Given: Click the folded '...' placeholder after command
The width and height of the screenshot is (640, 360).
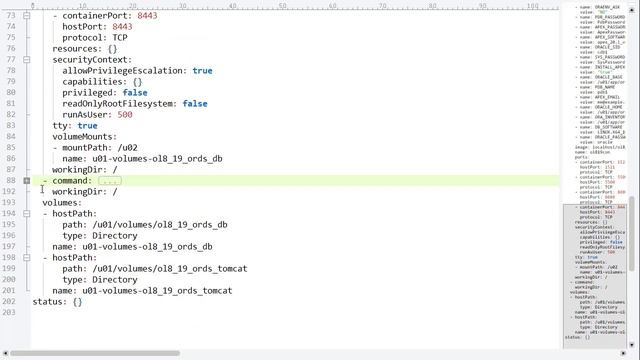Looking at the screenshot, I should pos(110,180).
